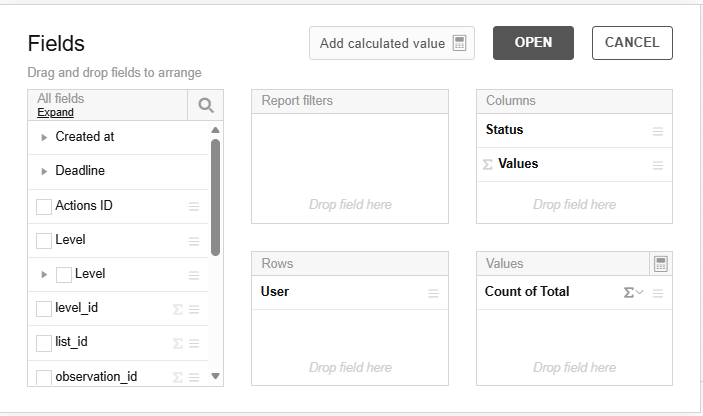Enable the level_id field checkbox
703x416 pixels.
43,309
